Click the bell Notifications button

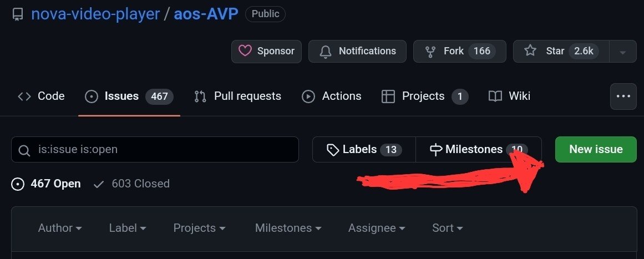[357, 51]
